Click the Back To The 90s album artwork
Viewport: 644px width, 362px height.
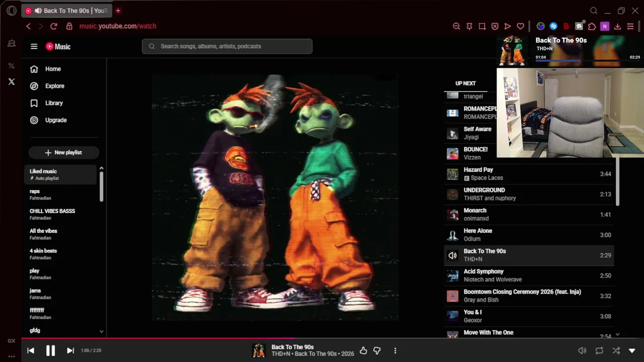click(275, 198)
